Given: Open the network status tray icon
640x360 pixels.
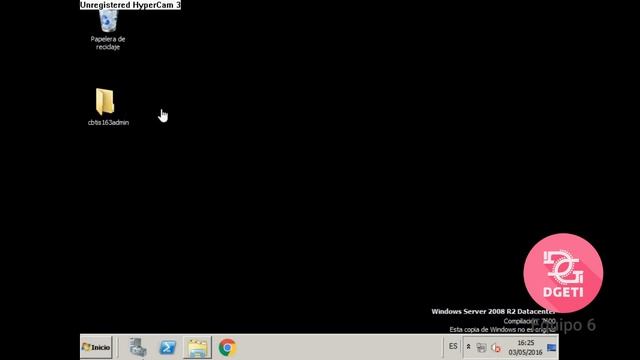Looking at the screenshot, I should [x=482, y=348].
